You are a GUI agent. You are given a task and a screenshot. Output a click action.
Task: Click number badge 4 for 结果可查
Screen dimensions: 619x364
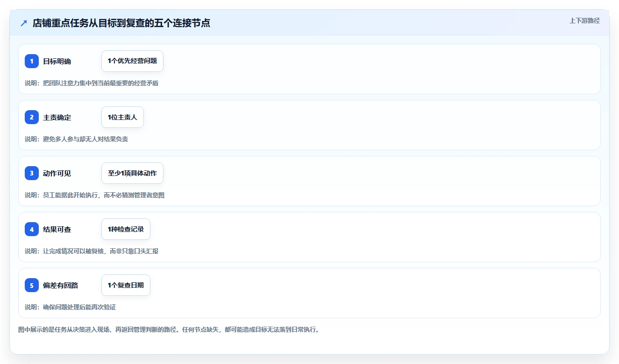(x=32, y=229)
